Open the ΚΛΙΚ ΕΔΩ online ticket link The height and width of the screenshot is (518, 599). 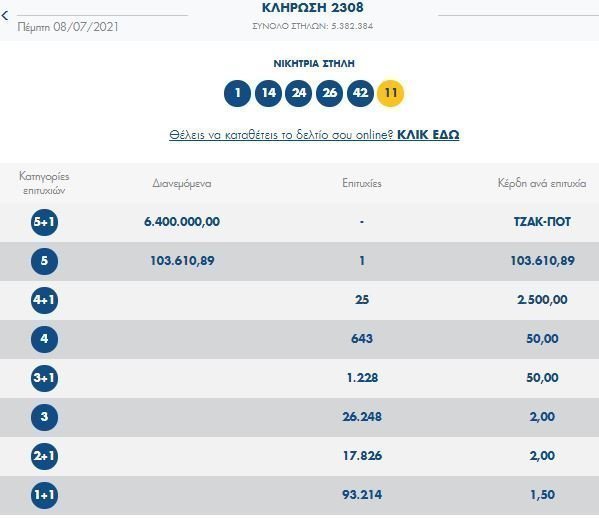coord(428,135)
